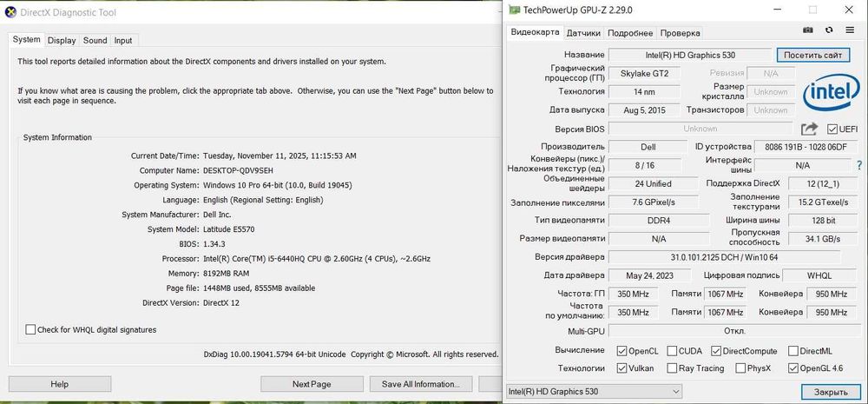Open Intel HD Graphics 530 GPU dropdown
The width and height of the screenshot is (868, 404).
(x=594, y=391)
